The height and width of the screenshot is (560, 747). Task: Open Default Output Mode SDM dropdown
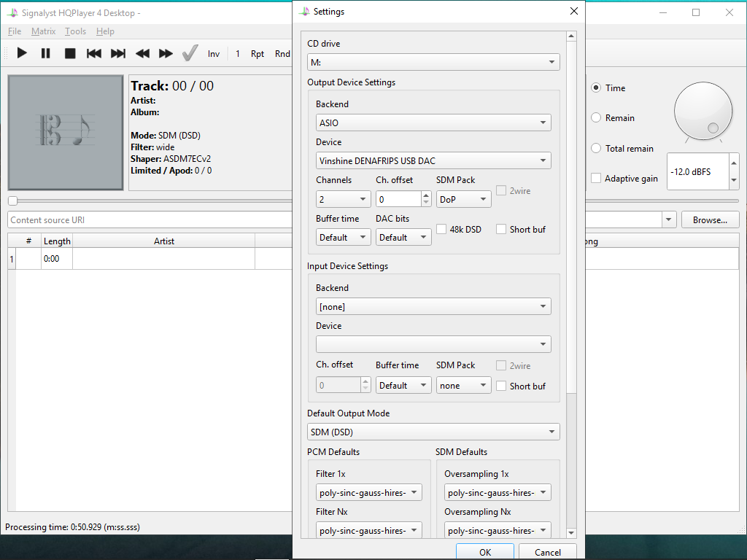[x=433, y=432]
